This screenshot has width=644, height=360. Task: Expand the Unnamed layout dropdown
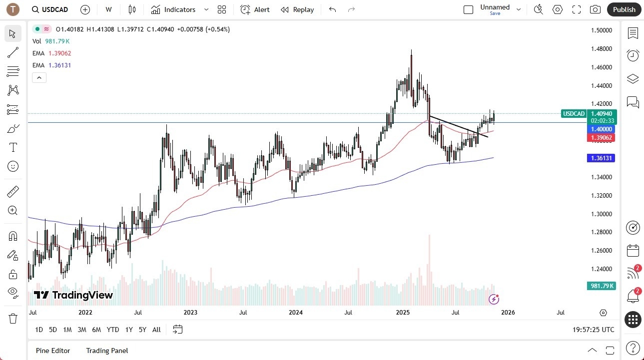[x=519, y=9]
